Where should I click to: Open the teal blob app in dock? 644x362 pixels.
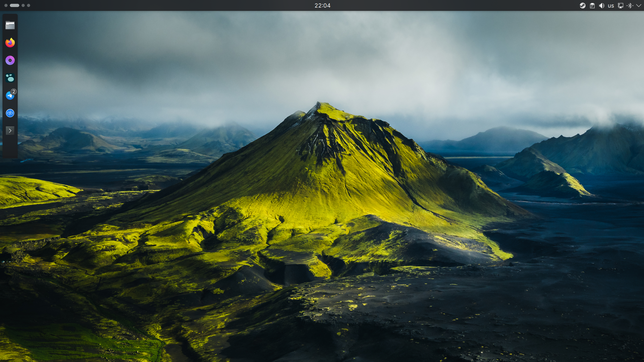[10, 78]
